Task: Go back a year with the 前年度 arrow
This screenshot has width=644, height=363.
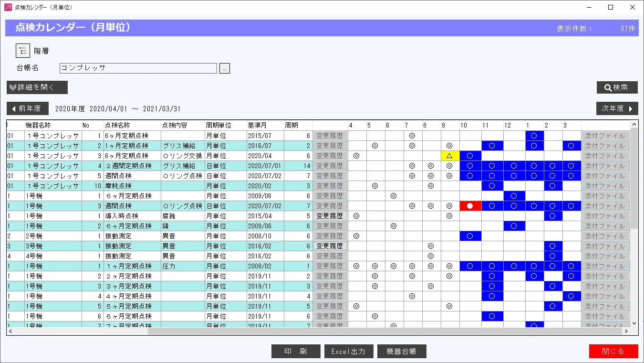Action: click(27, 108)
